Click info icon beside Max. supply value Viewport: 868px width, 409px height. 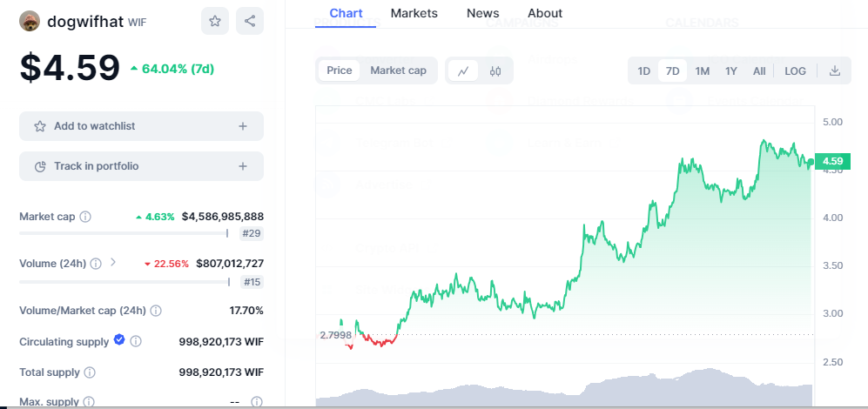[x=256, y=401]
